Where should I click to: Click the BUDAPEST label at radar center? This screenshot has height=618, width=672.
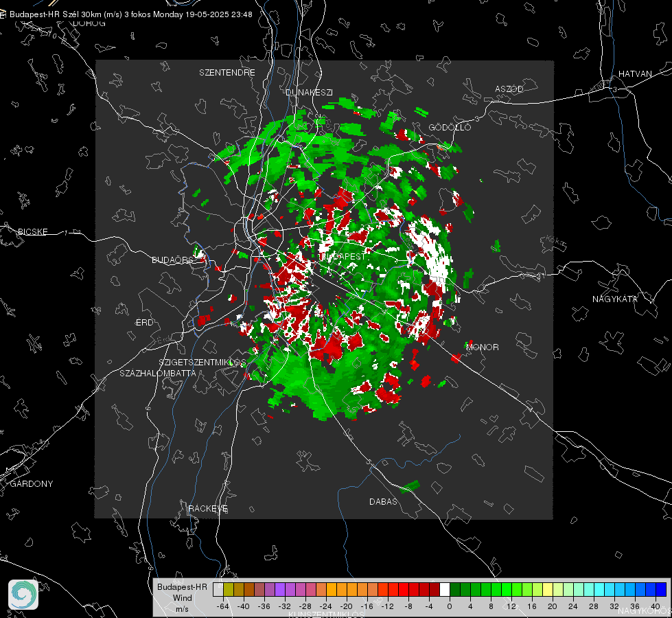343,256
